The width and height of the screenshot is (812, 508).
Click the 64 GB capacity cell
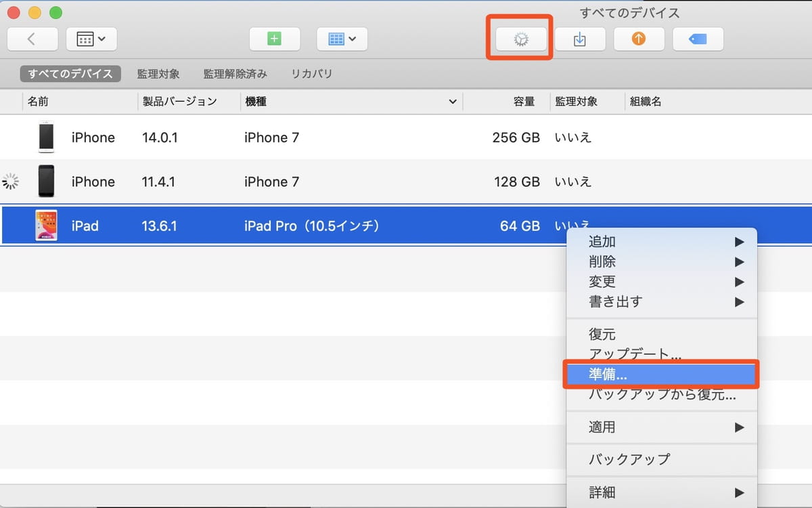(x=520, y=226)
